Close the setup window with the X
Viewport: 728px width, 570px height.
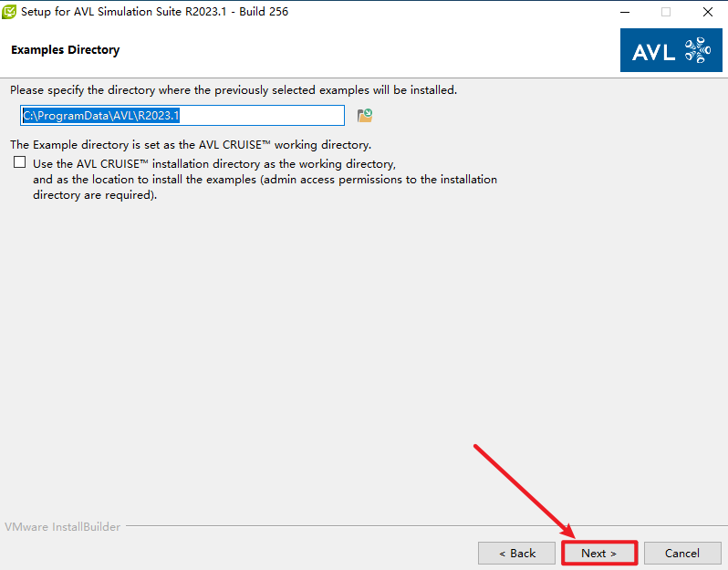708,12
